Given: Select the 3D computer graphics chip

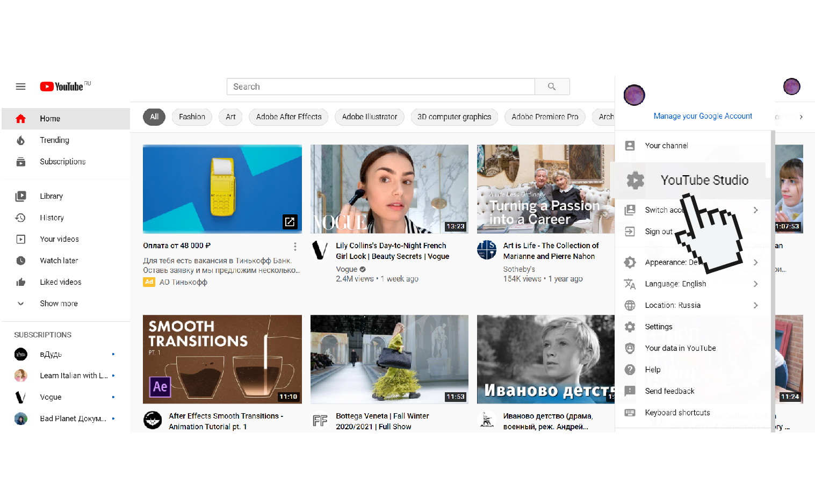Looking at the screenshot, I should click(x=454, y=117).
